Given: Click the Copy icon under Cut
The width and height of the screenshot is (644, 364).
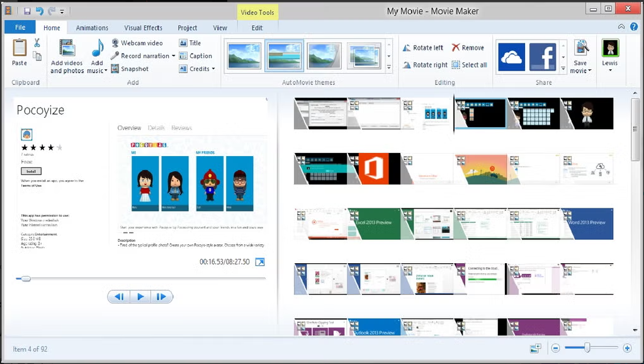Looking at the screenshot, I should pyautogui.click(x=37, y=56).
